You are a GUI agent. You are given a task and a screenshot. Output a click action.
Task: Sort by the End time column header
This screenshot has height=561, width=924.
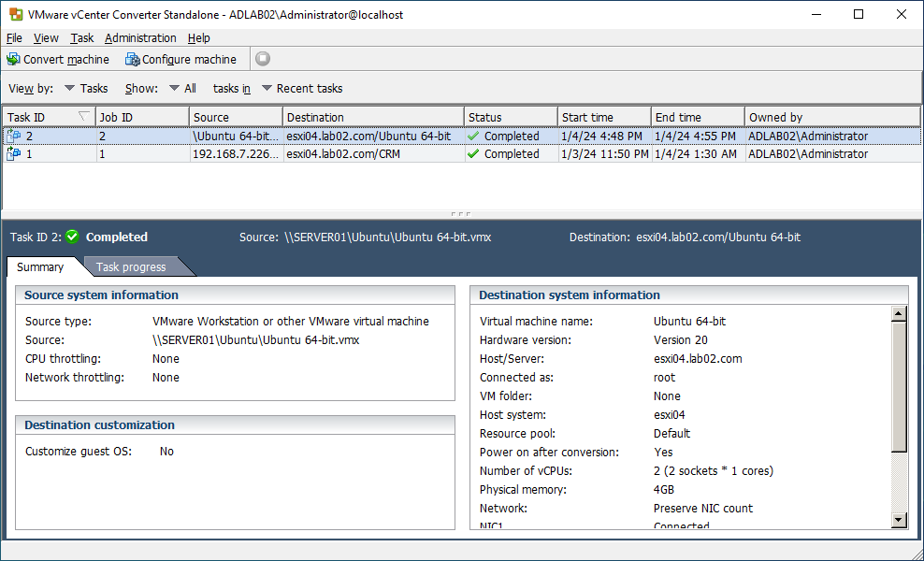click(x=699, y=117)
